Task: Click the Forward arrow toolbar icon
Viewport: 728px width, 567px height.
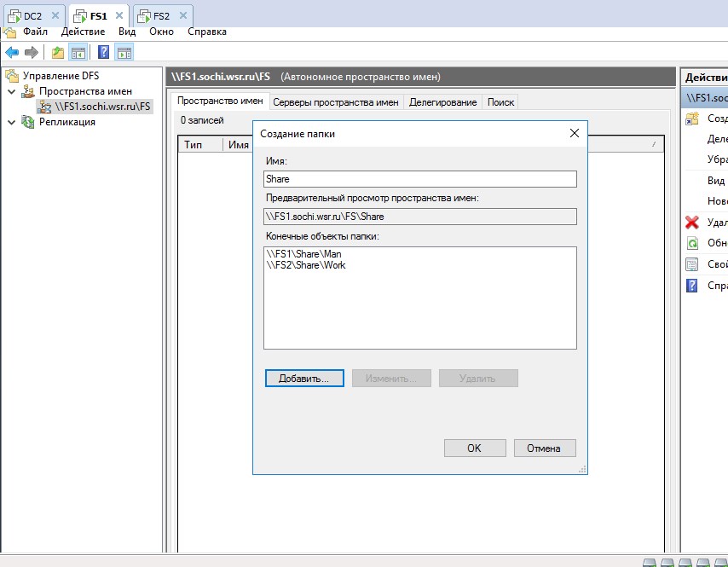Action: coord(31,53)
